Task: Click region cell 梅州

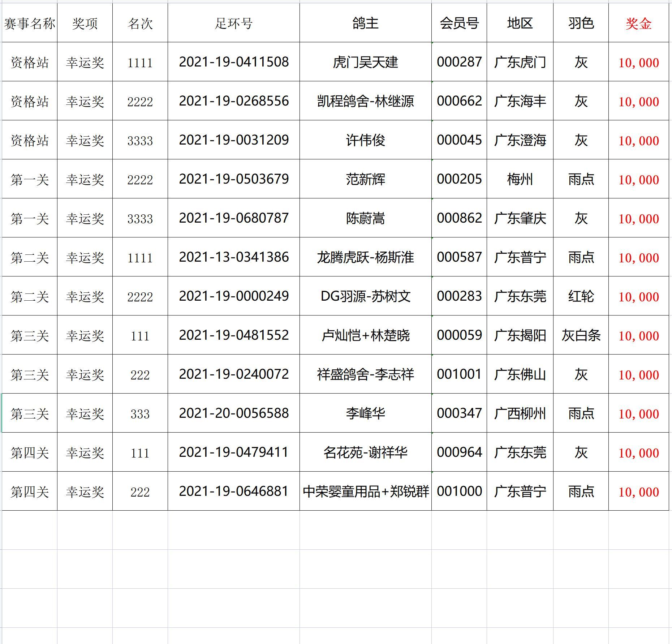Action: pos(520,179)
